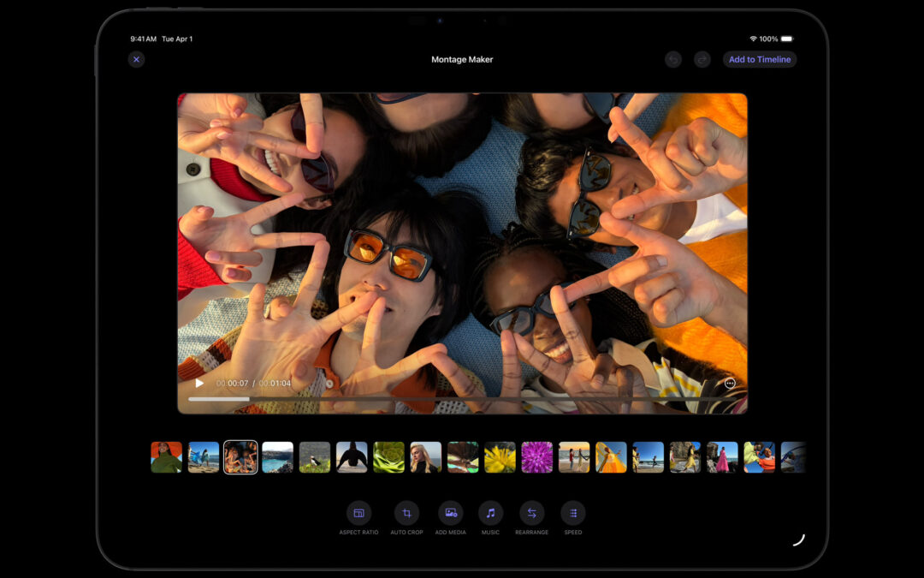Tap Add to Timeline

click(x=759, y=59)
